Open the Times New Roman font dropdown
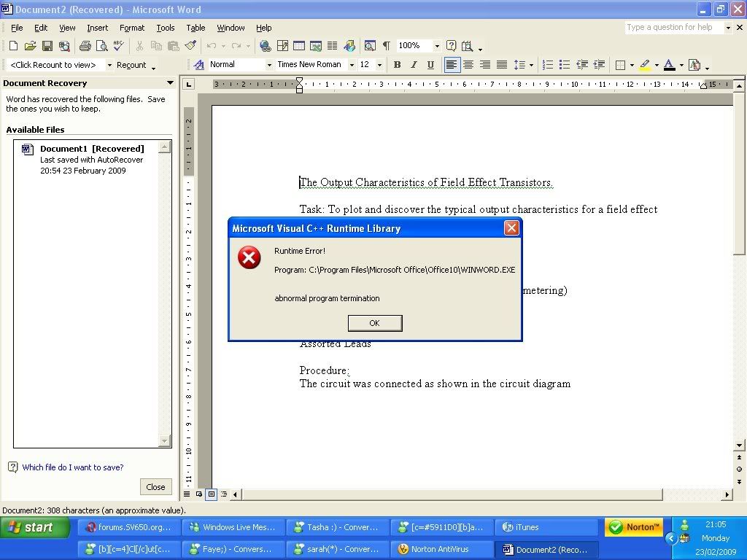This screenshot has width=747, height=560. [352, 65]
